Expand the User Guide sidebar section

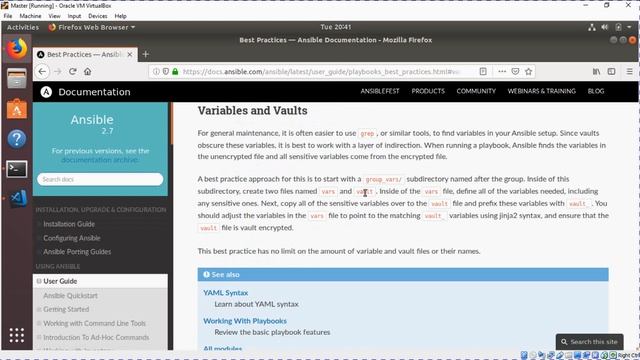tap(39, 281)
